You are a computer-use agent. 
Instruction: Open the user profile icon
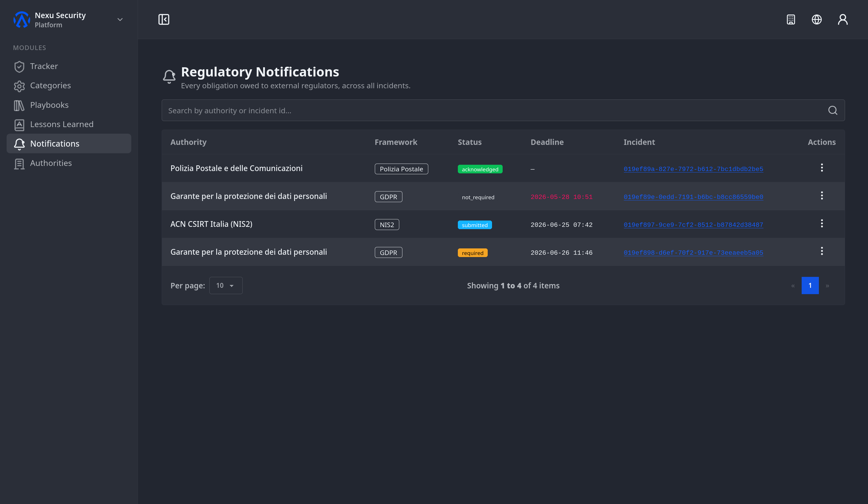click(x=843, y=19)
